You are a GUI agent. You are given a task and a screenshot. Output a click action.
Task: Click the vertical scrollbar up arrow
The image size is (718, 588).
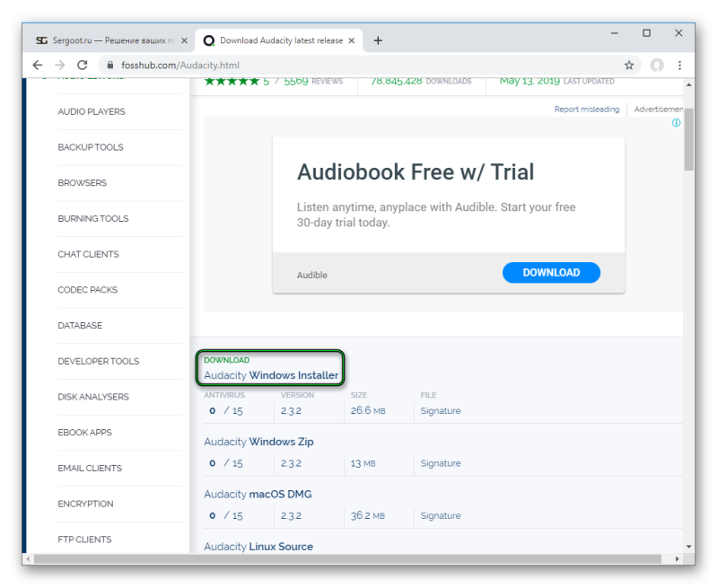pyautogui.click(x=688, y=85)
